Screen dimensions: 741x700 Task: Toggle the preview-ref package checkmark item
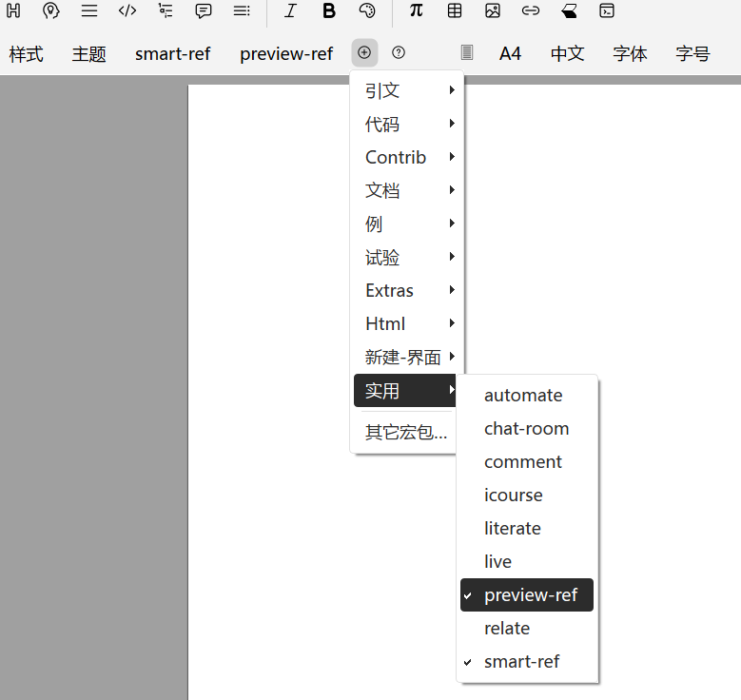527,595
